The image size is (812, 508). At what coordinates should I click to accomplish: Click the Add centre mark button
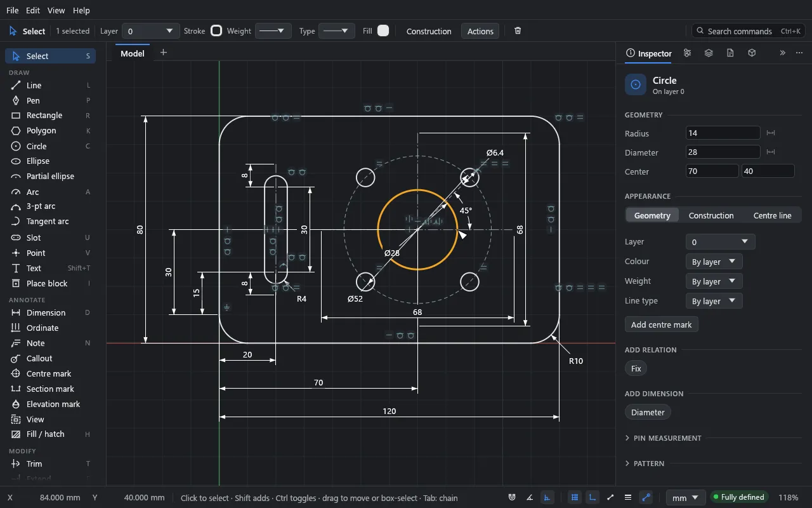[x=662, y=324]
